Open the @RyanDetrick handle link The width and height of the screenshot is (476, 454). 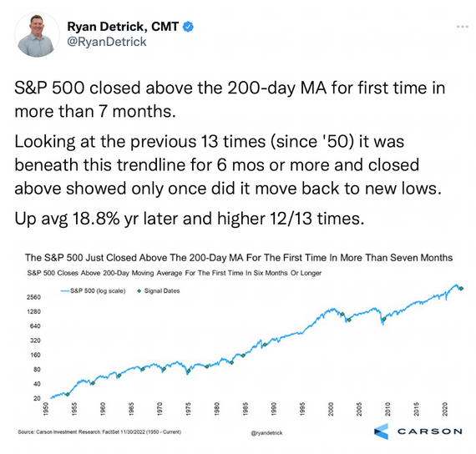click(x=107, y=42)
